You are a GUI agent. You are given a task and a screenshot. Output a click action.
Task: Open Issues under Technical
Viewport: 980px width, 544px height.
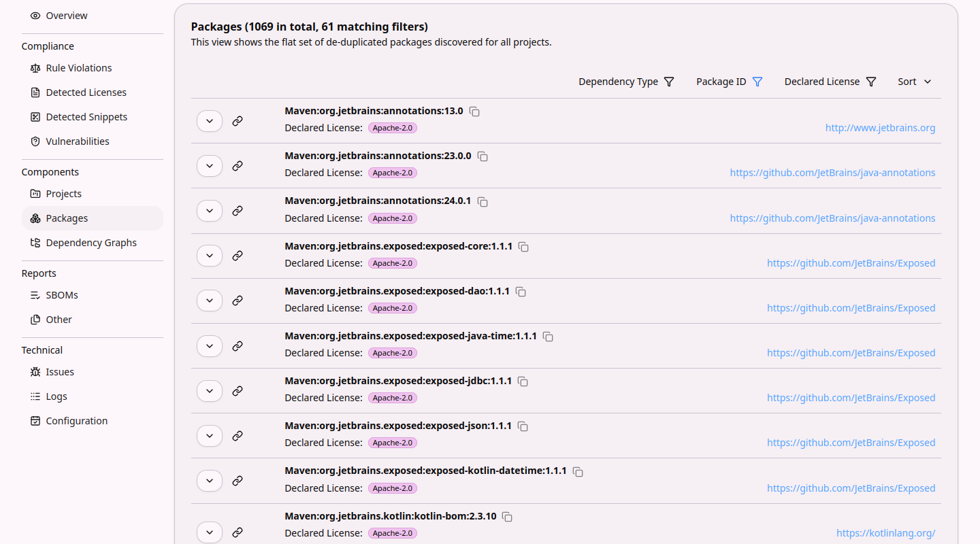(x=93, y=372)
